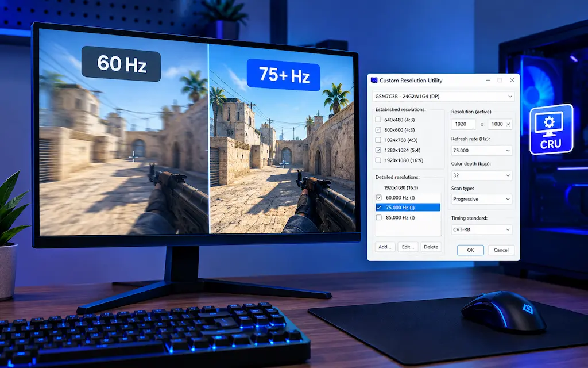
Task: Uncheck the 1280x1024 (5:4) resolution
Action: pos(378,150)
